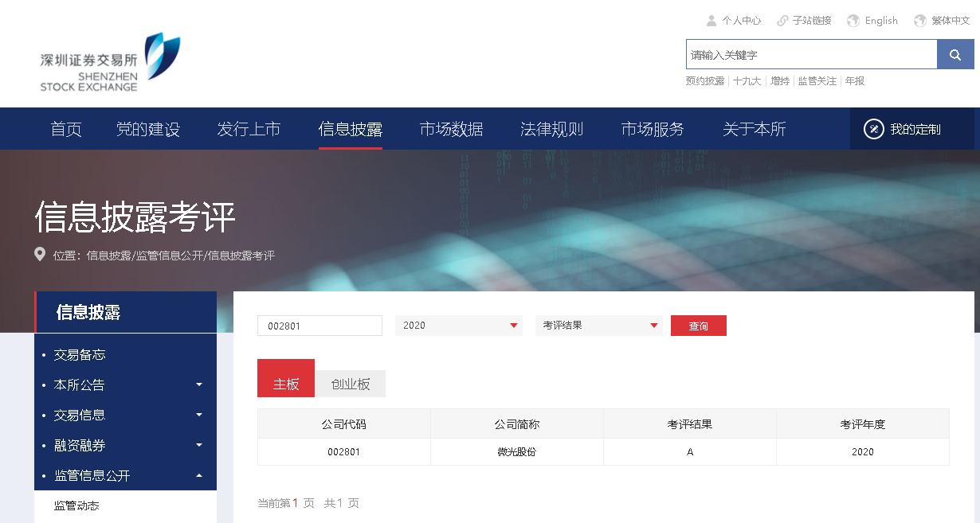Click the location pin icon by 位置
Screen dimensions: 980x523
pyautogui.click(x=40, y=255)
